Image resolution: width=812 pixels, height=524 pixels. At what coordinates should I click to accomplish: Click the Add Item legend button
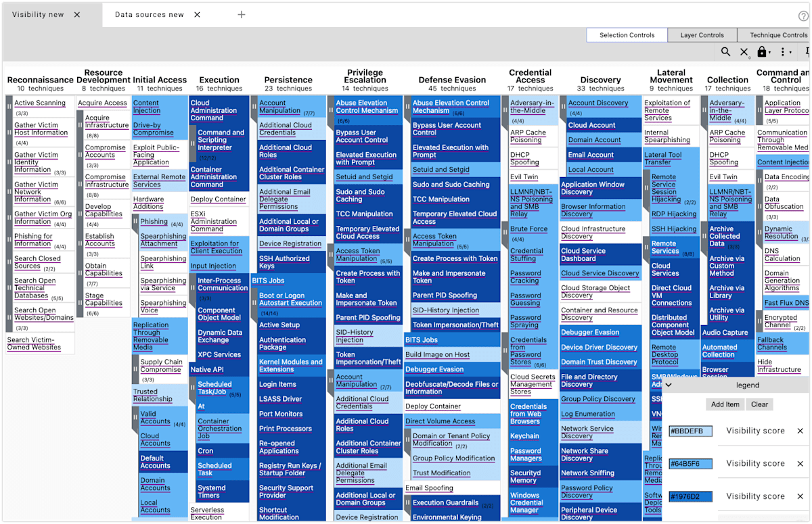[x=725, y=404]
